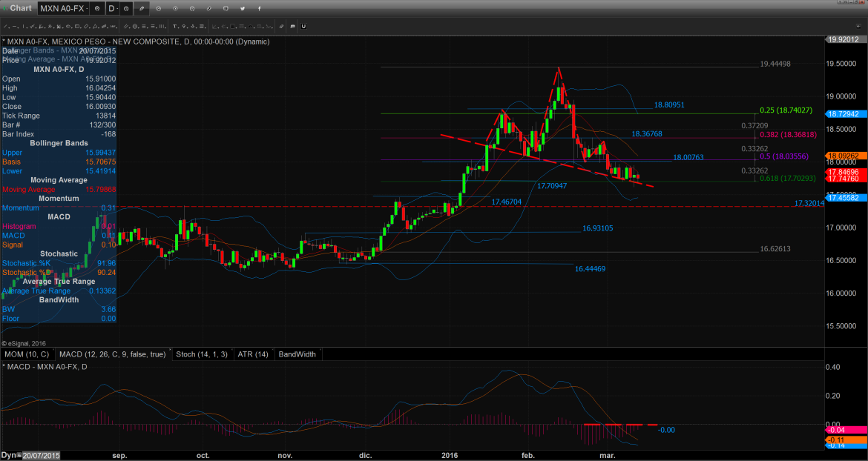Open the D interval dropdown
The height and width of the screenshot is (461, 868).
(112, 8)
